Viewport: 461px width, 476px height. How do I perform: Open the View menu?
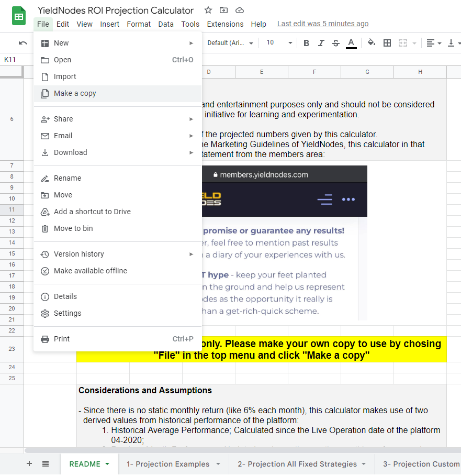(x=84, y=24)
